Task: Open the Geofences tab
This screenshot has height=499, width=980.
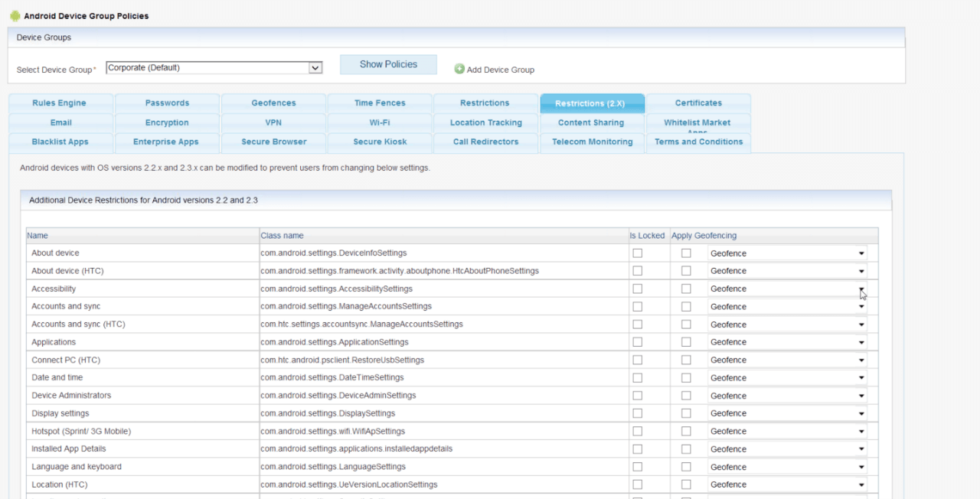Action: pos(273,103)
